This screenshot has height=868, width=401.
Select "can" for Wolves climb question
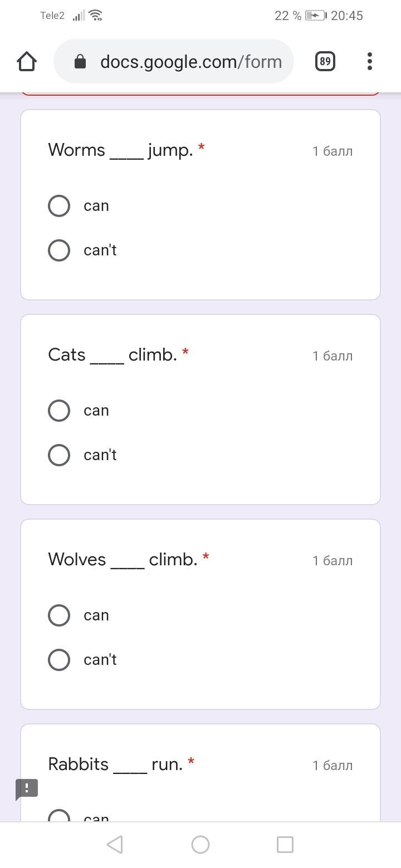[x=59, y=615]
